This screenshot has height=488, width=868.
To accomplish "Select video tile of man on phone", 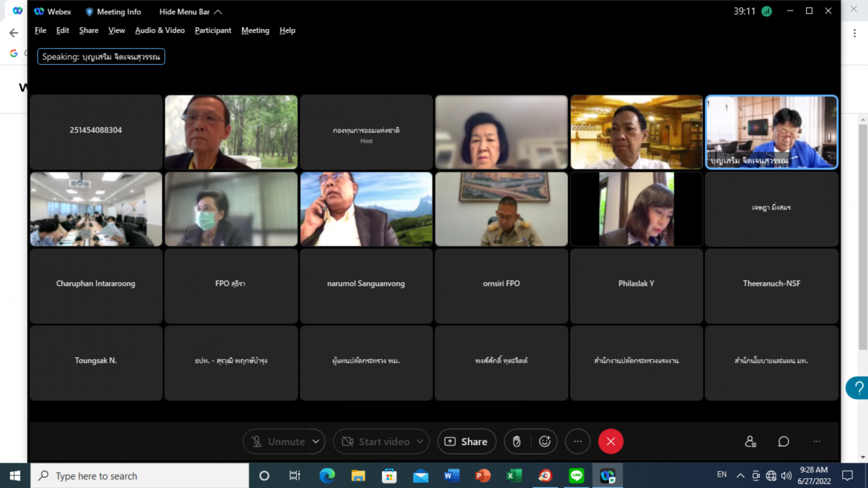I will click(366, 209).
